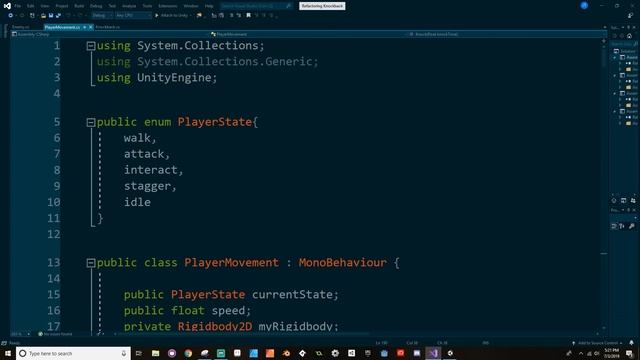Viewport: 640px width, 360px height.
Task: Click the notifications bell in status bar
Action: (x=631, y=343)
